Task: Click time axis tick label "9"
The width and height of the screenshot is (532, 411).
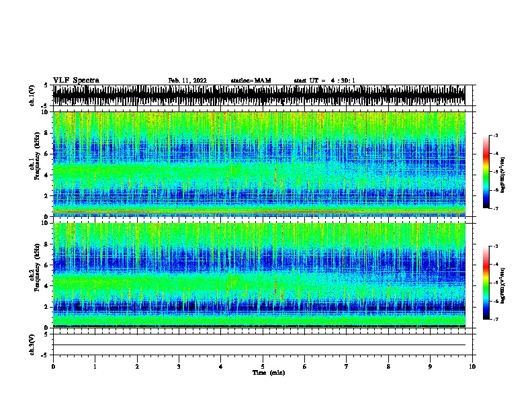Action: 430,366
